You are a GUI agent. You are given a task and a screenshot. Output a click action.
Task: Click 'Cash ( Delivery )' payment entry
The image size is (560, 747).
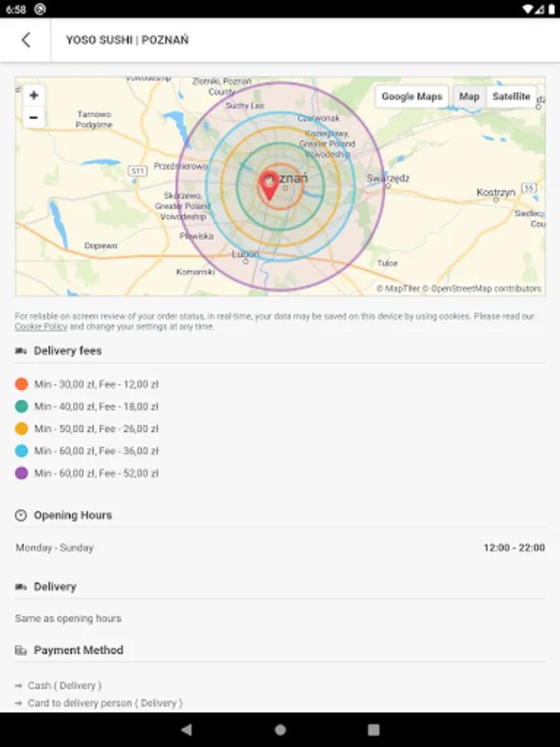64,686
